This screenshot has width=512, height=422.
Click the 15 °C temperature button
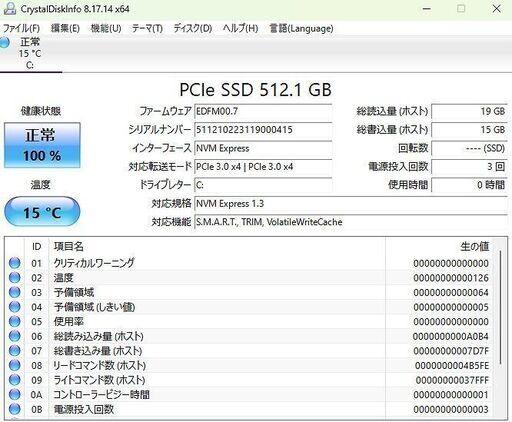[x=42, y=212]
